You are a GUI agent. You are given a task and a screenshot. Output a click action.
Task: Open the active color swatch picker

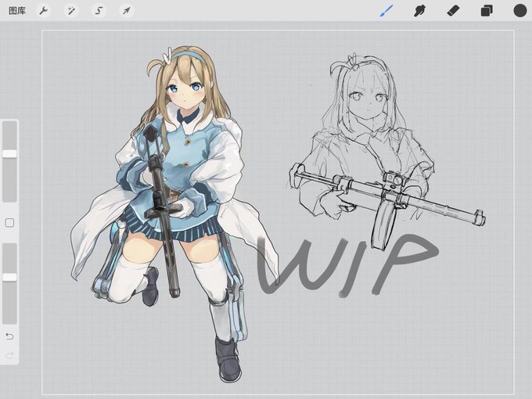519,10
